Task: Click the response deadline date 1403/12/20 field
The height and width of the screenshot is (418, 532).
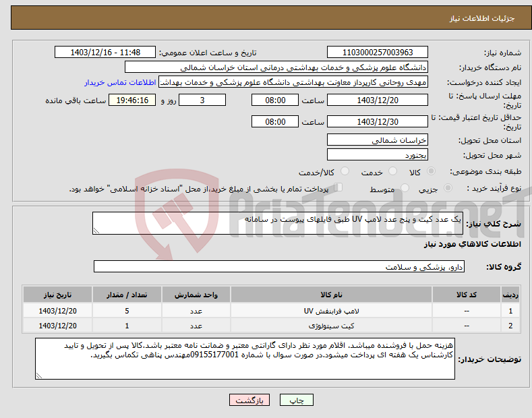Action: (378, 100)
